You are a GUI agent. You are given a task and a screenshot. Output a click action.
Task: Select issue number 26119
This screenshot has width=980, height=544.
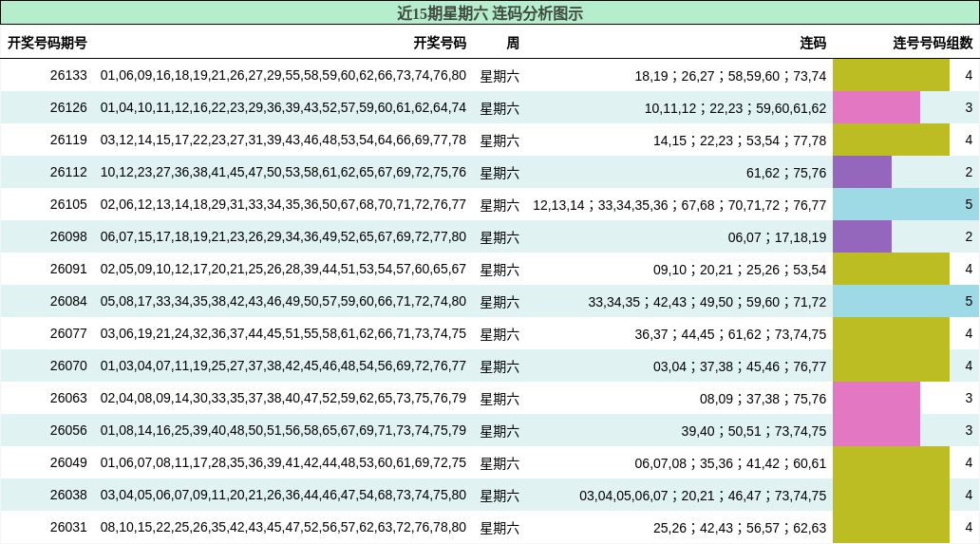click(68, 140)
